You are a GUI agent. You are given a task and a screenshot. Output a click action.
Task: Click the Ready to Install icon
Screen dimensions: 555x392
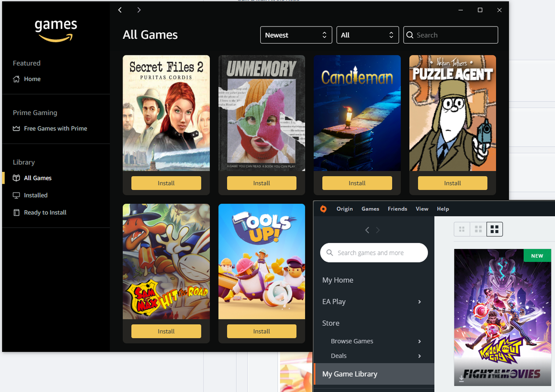[16, 213]
